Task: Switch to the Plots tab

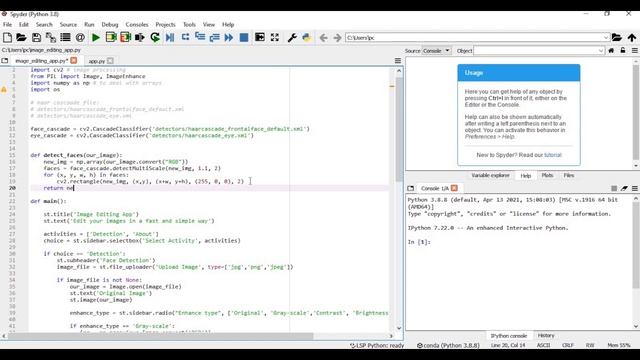Action: tap(547, 176)
